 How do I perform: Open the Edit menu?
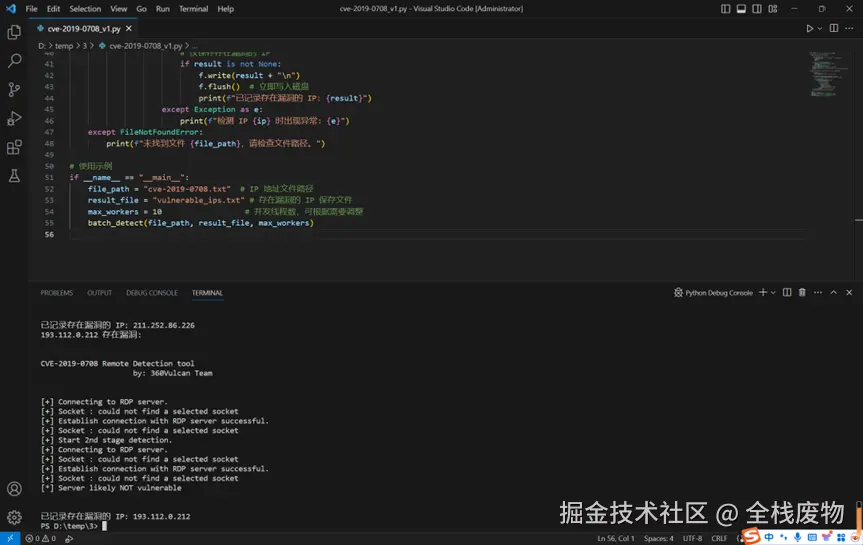pos(53,9)
